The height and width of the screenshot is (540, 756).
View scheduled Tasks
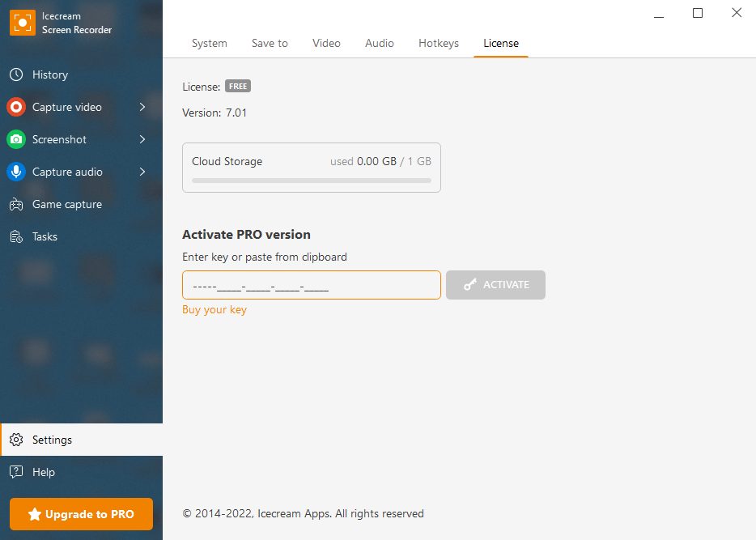click(45, 236)
